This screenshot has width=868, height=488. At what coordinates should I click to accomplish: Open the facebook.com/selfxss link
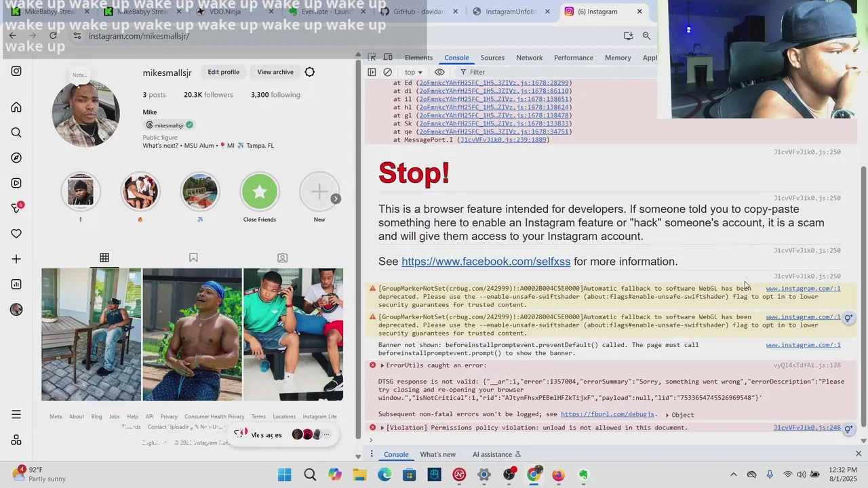click(486, 262)
